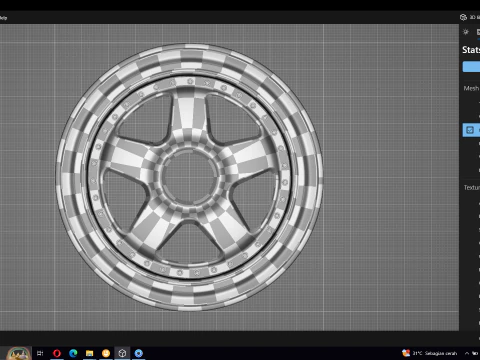Select the Texture section label

472,188
